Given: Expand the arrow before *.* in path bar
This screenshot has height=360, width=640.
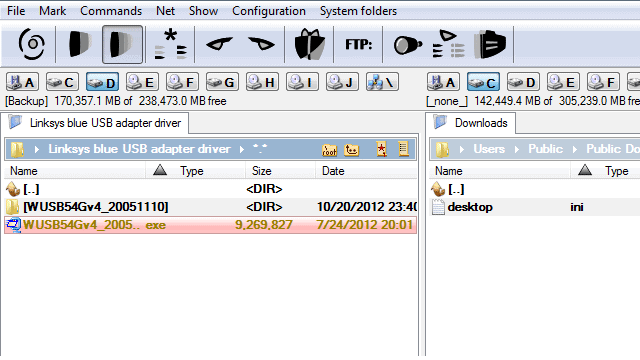Looking at the screenshot, I should (x=242, y=149).
